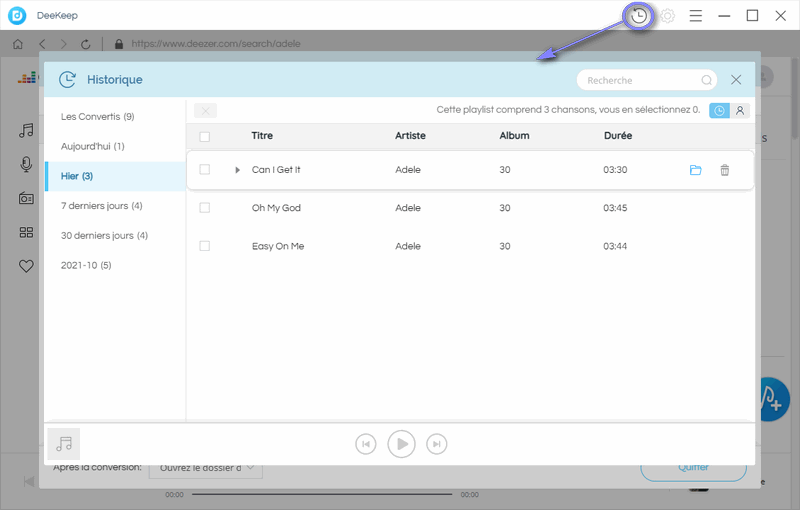The height and width of the screenshot is (510, 800).
Task: Delete the Can I Get It record
Action: tap(724, 170)
